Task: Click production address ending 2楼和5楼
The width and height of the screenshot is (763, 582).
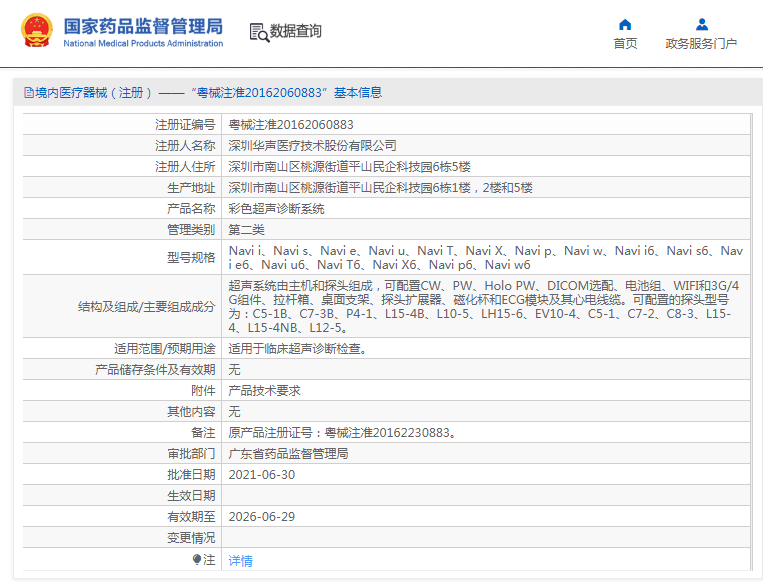Action: 381,188
